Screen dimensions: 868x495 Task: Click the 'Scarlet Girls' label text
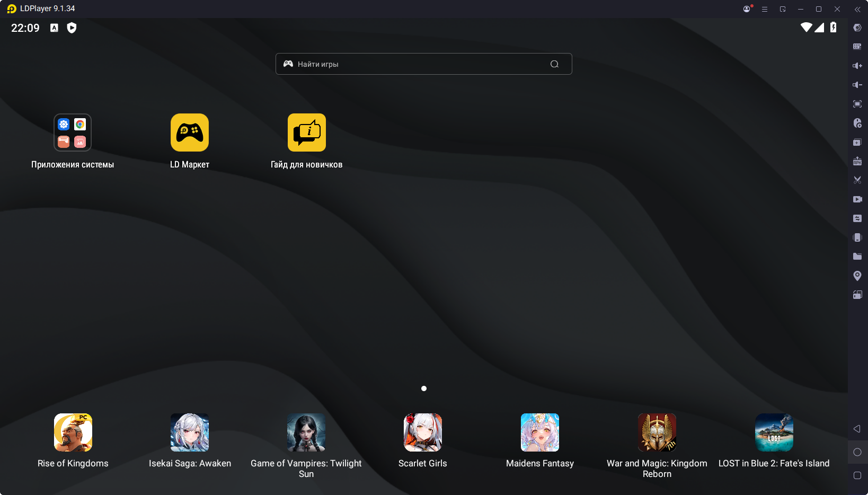pos(423,464)
